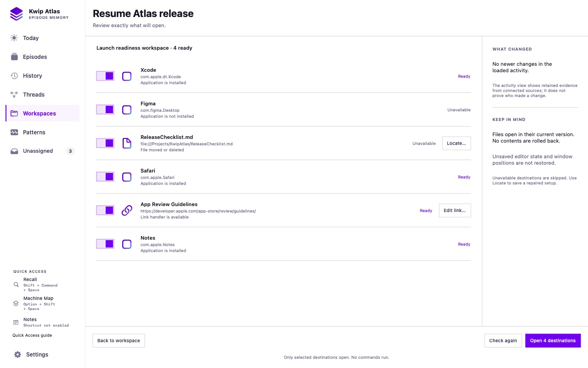Image resolution: width=588 pixels, height=368 pixels.
Task: Open History from the sidebar
Action: (x=43, y=76)
